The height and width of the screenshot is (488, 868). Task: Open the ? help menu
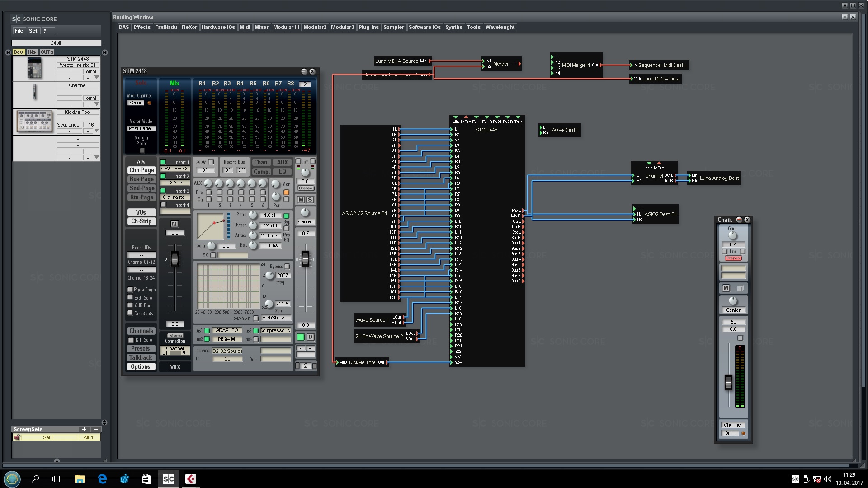pyautogui.click(x=48, y=31)
